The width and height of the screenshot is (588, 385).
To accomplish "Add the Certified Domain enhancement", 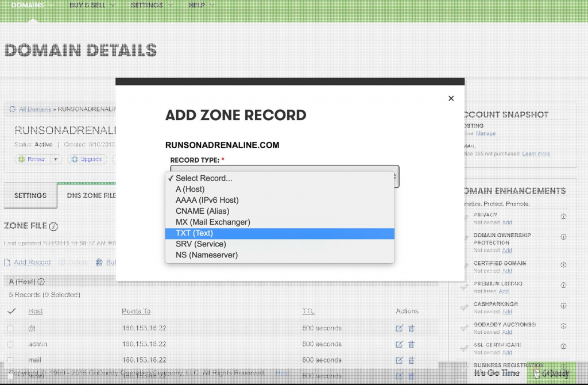I will (x=507, y=271).
